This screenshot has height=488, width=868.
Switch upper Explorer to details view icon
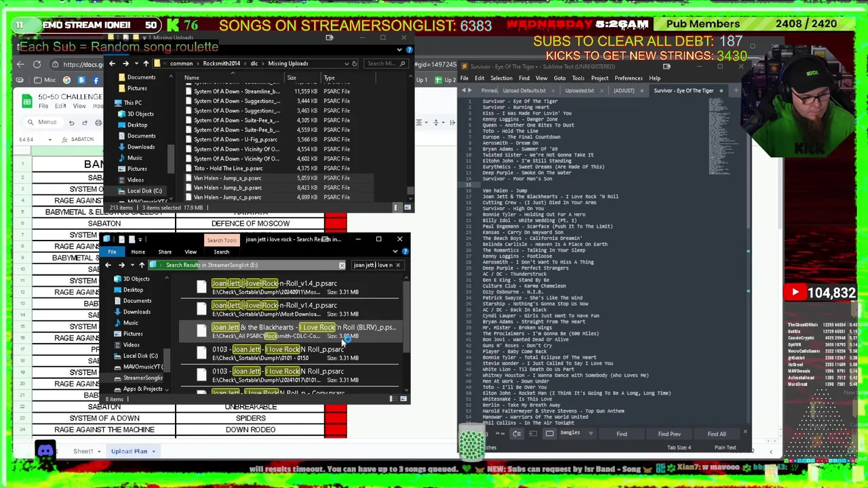point(397,207)
